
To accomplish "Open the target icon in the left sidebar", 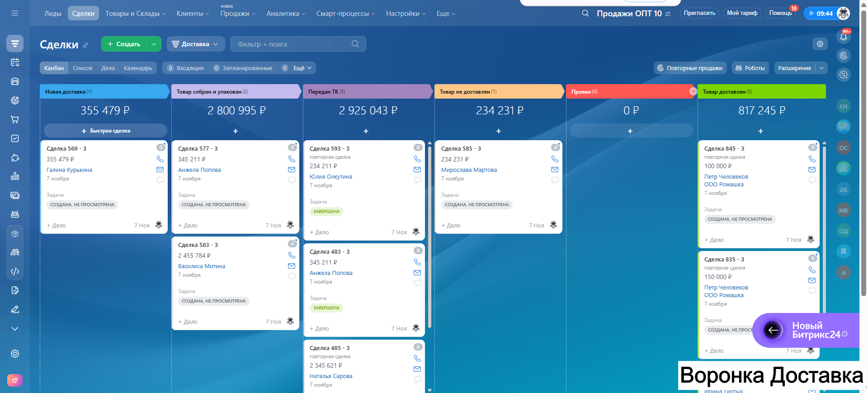I will tap(15, 100).
